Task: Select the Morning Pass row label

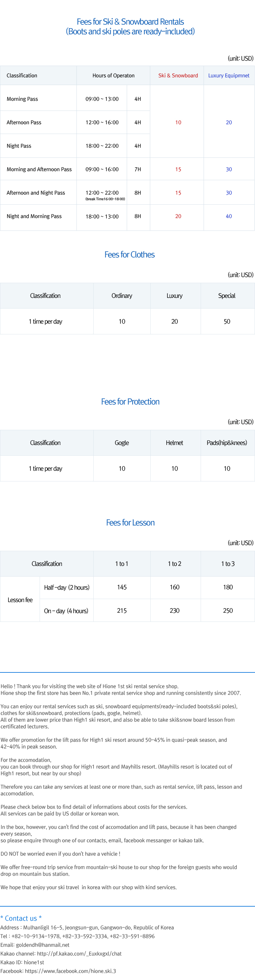Action: [22, 99]
